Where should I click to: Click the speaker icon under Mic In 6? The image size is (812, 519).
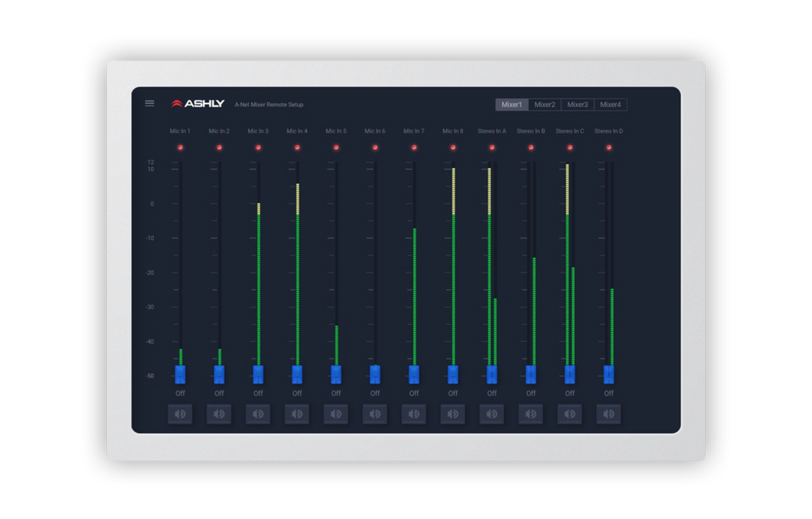tap(375, 414)
